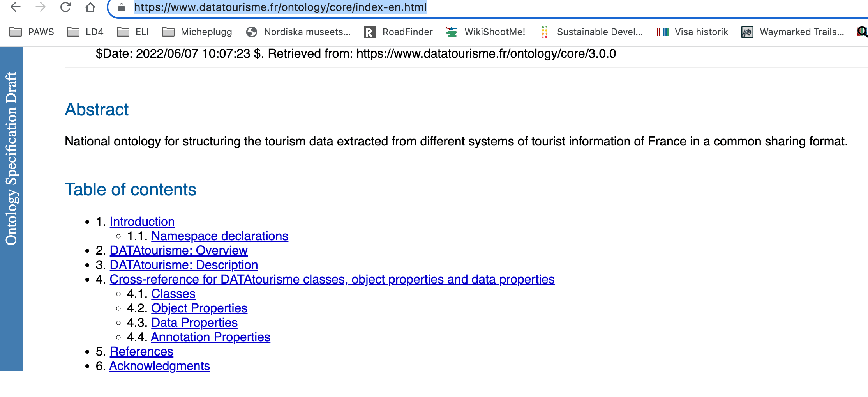Click the padlock site security icon
This screenshot has width=868, height=397.
point(122,7)
